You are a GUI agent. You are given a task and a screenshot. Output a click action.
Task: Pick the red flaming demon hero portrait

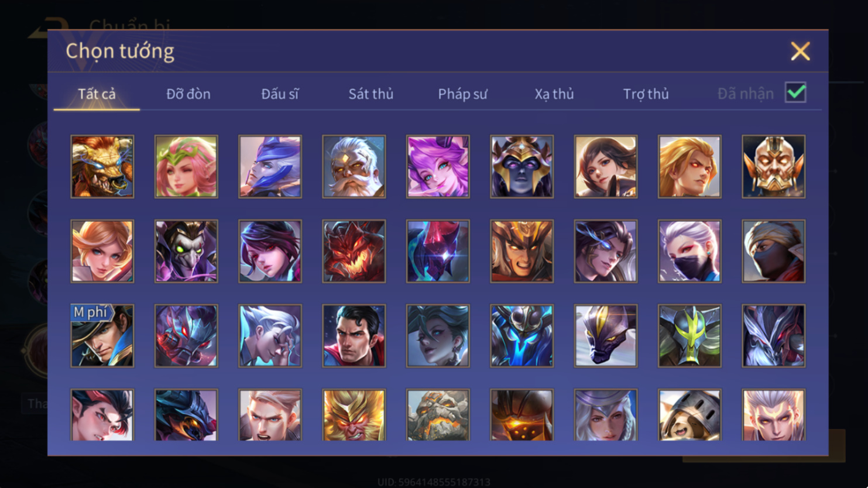pyautogui.click(x=354, y=251)
